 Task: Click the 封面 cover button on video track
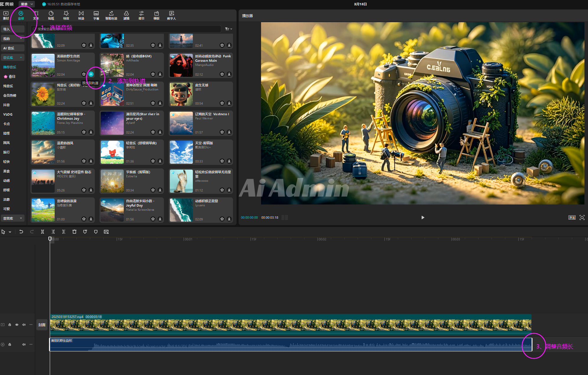click(x=42, y=325)
